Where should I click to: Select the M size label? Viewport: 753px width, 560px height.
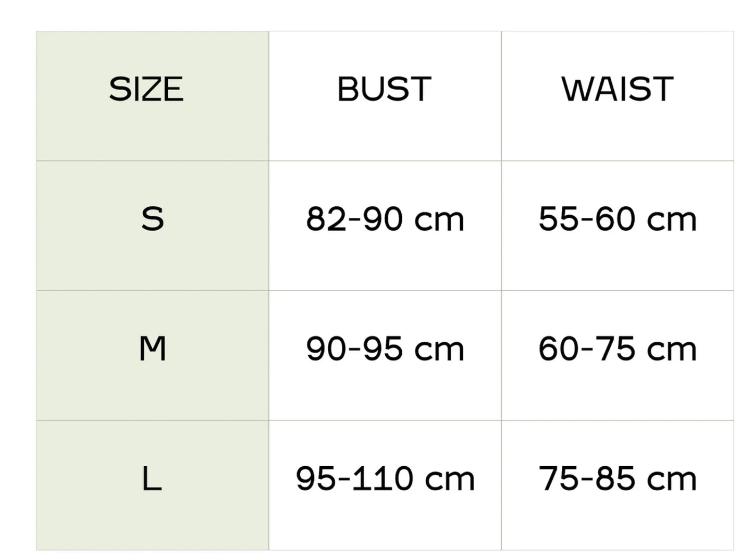tap(152, 349)
